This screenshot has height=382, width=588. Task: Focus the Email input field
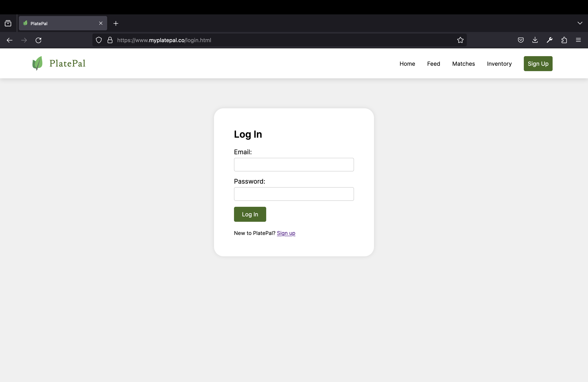(294, 165)
